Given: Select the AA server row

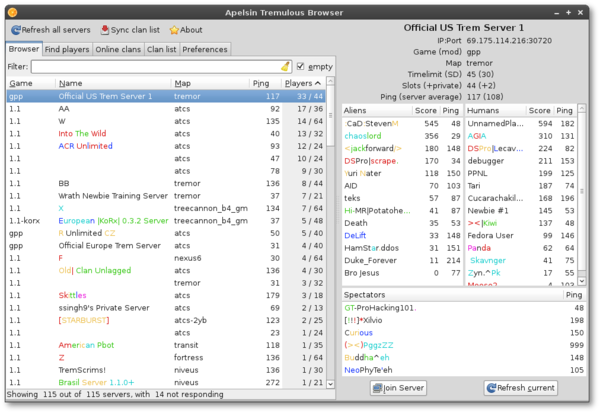Looking at the screenshot, I should click(x=166, y=109).
